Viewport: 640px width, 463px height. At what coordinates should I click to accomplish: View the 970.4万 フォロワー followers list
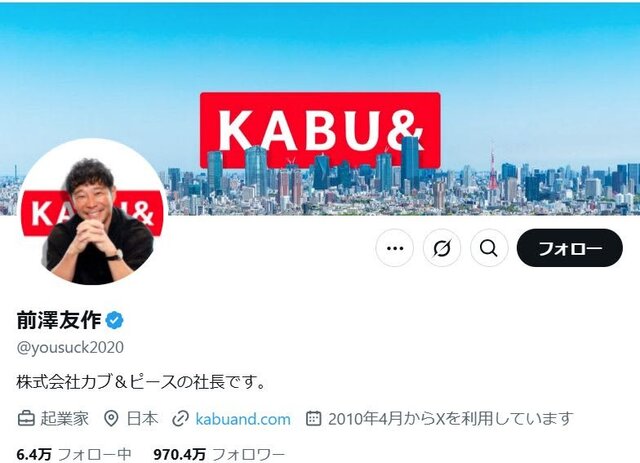pos(219,454)
